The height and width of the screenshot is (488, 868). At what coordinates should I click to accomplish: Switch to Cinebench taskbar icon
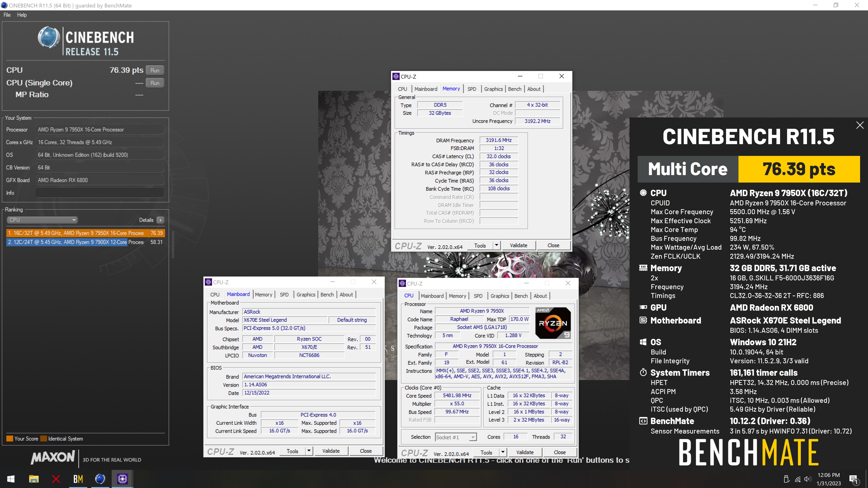pos(100,479)
